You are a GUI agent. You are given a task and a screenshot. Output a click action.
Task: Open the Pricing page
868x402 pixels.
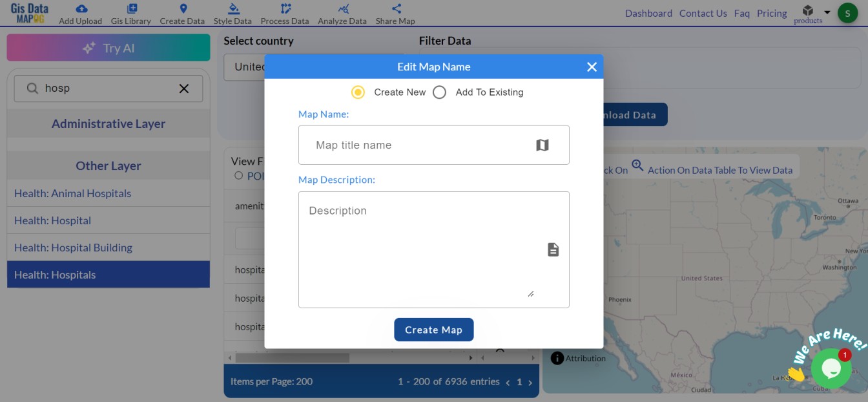[x=772, y=13]
